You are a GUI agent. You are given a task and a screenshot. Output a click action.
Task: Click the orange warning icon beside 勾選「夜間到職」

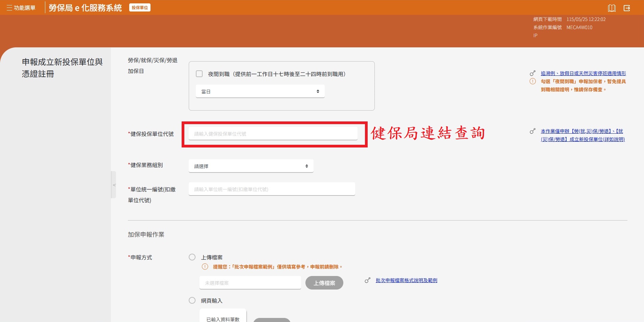[x=532, y=81]
